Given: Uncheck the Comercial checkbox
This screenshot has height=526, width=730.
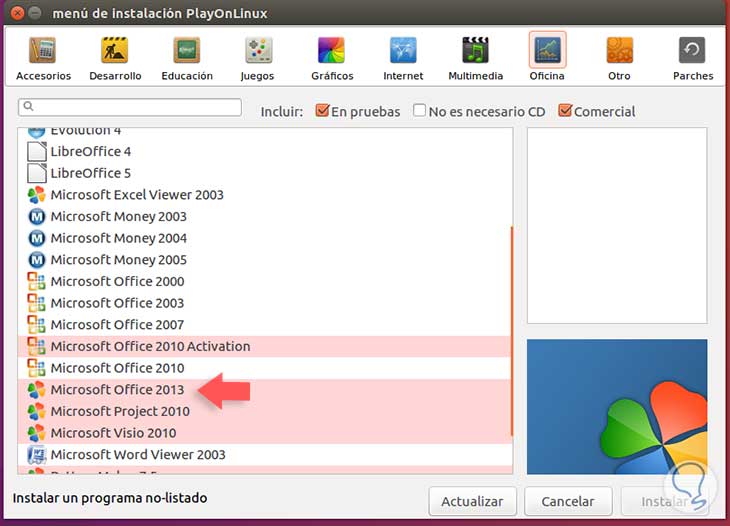Looking at the screenshot, I should [565, 111].
